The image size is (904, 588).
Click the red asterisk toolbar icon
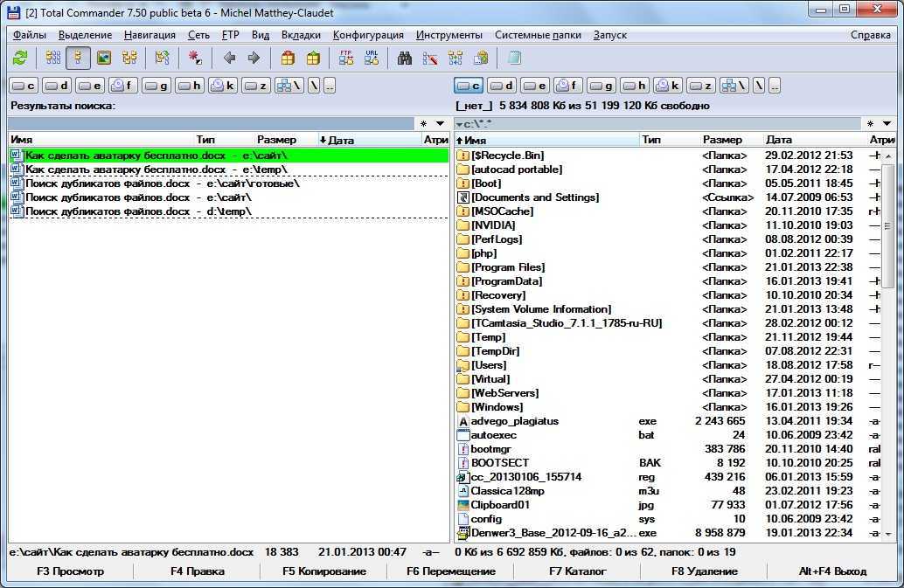195,58
